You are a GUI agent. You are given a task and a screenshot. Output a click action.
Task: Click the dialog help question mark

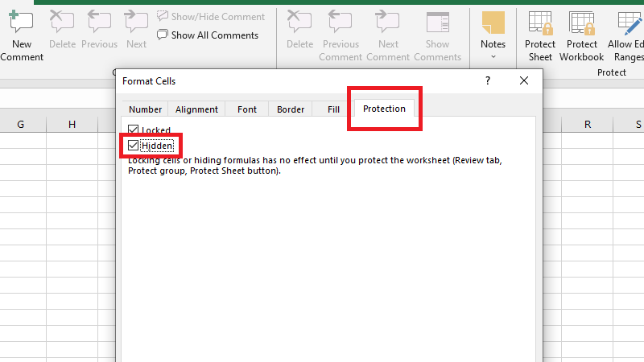[x=487, y=81]
